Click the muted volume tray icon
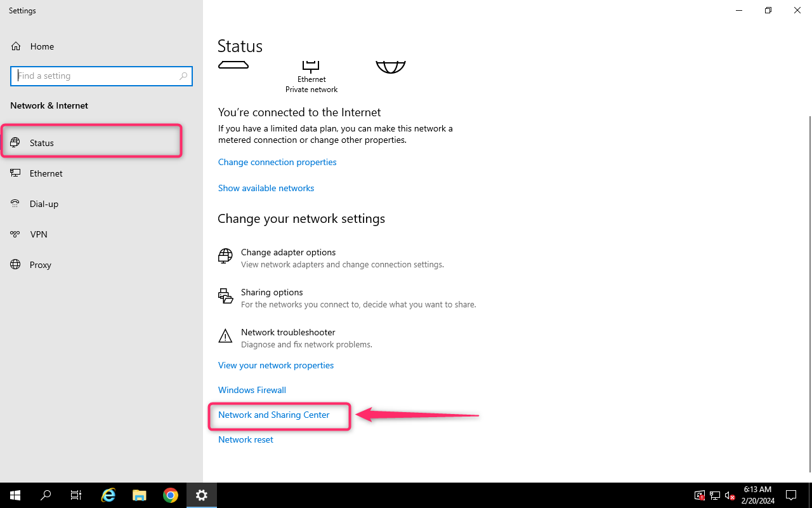Viewport: 812px width, 508px height. 730,495
